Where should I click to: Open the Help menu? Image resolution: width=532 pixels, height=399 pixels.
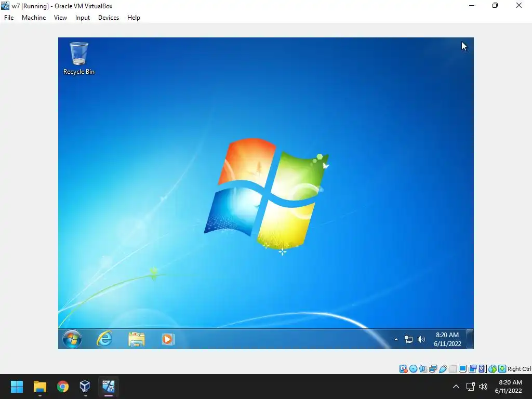(x=134, y=18)
